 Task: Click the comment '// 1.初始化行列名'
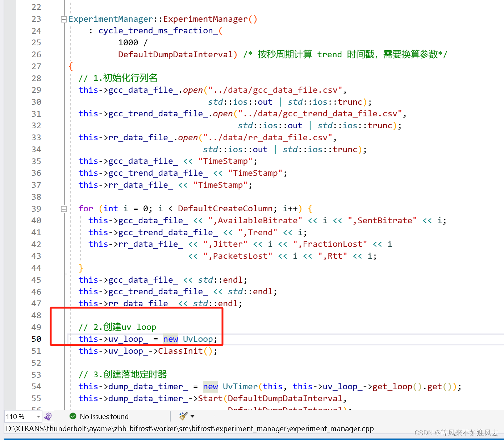118,78
